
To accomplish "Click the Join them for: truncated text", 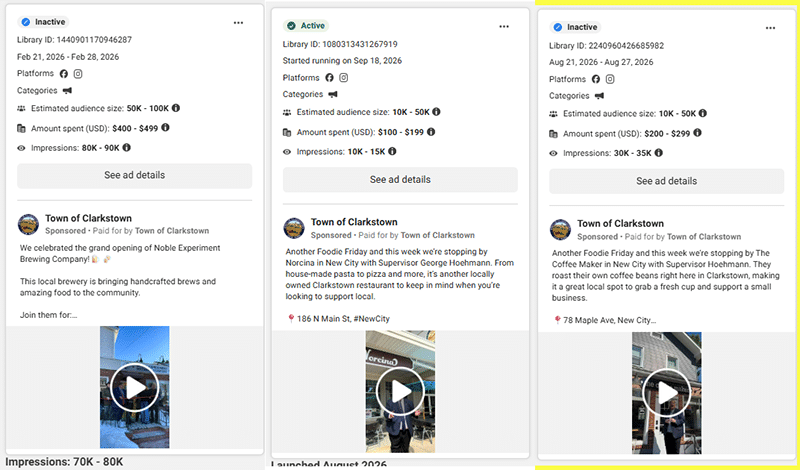I will (x=48, y=315).
